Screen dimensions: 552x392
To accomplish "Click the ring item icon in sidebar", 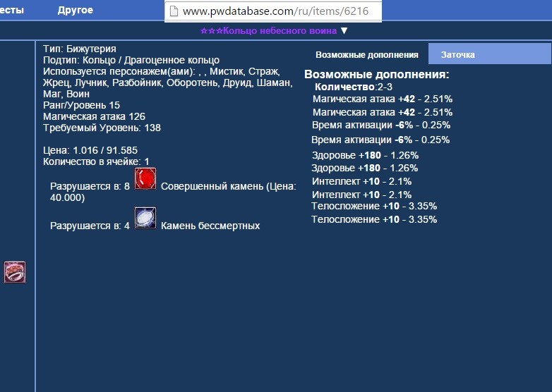I will (x=15, y=271).
